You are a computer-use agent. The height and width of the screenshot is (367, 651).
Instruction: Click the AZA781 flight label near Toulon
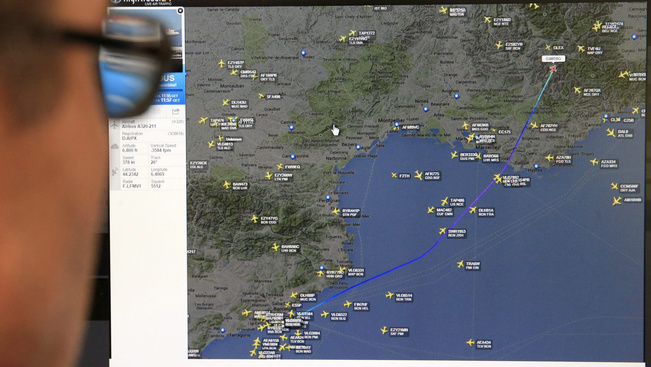point(563,159)
